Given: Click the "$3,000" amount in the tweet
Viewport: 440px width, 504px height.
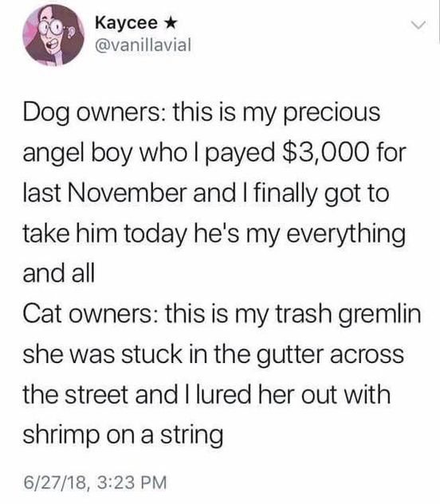Looking at the screenshot, I should tap(325, 153).
